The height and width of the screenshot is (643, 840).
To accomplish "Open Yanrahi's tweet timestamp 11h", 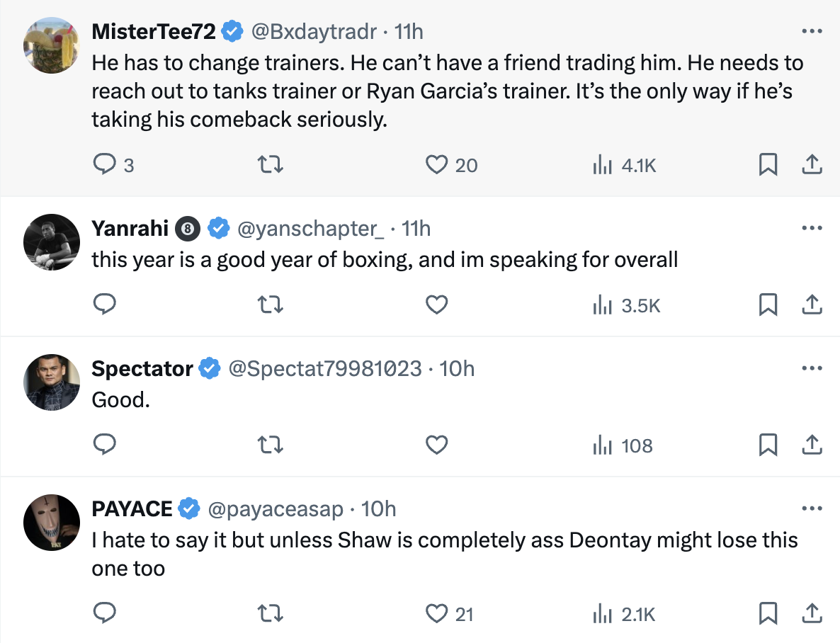I will click(416, 228).
